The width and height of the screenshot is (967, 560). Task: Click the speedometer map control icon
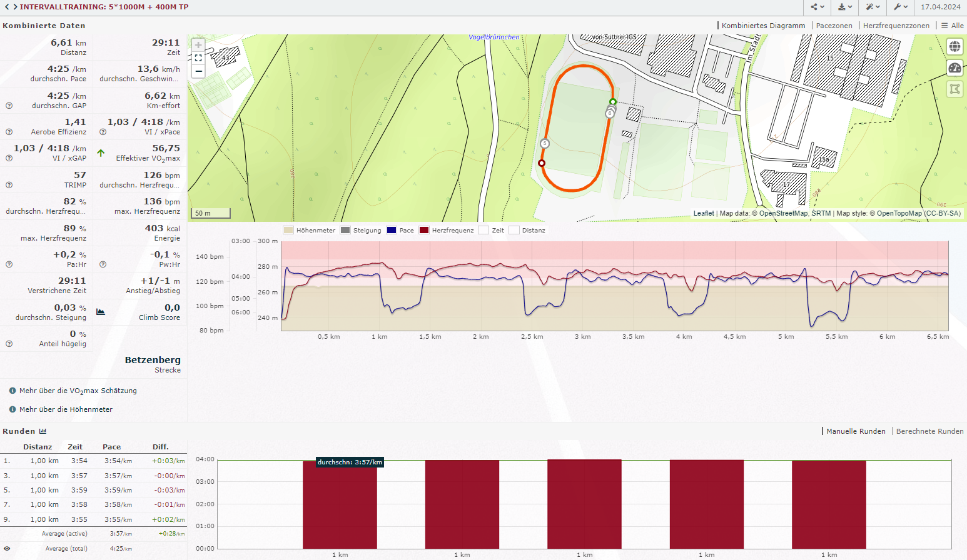pos(954,68)
